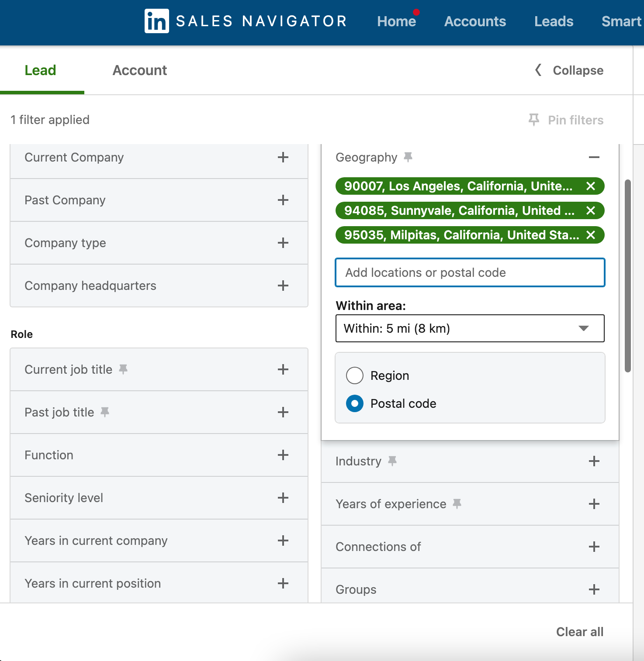Image resolution: width=644 pixels, height=661 pixels.
Task: Click the filter panel vertical scrollbar
Action: point(628,276)
